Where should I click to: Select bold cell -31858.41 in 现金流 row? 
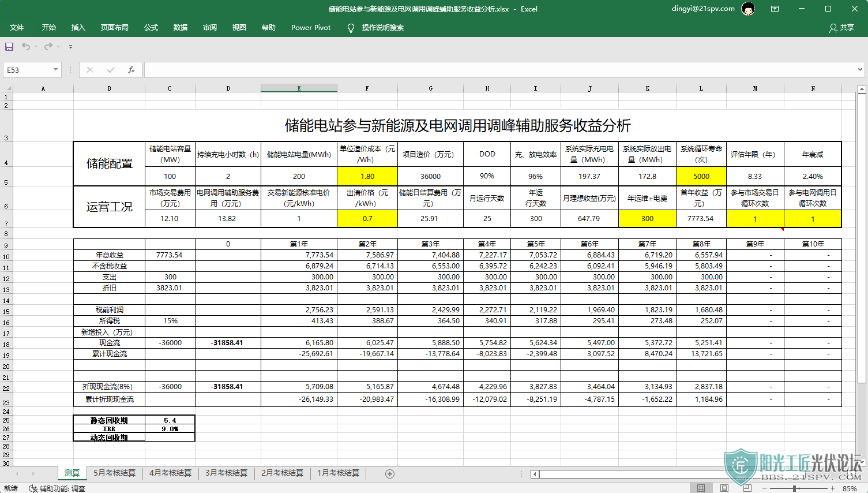tap(228, 342)
